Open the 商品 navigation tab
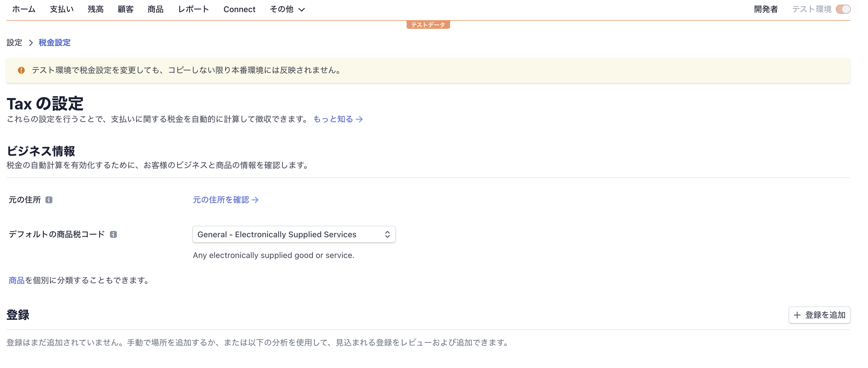This screenshot has height=368, width=868. [156, 10]
